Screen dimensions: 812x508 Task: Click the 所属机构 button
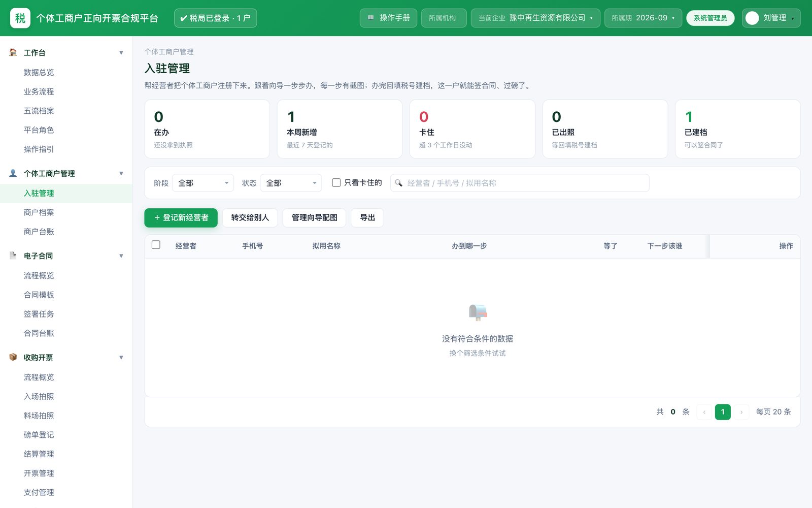point(444,18)
